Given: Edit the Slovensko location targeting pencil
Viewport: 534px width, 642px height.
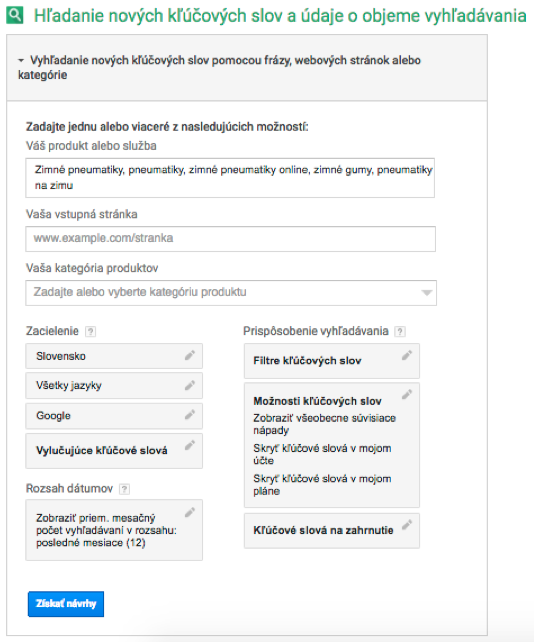Looking at the screenshot, I should [190, 355].
